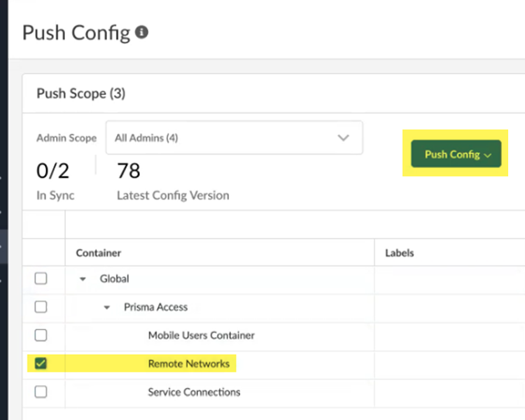
Task: Click the Remote Networks container name
Action: (x=188, y=364)
